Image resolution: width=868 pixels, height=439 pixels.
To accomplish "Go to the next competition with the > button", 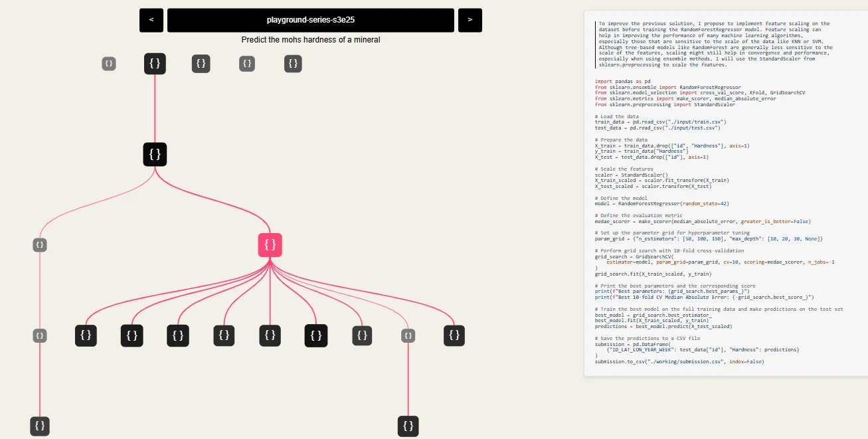I will [470, 20].
